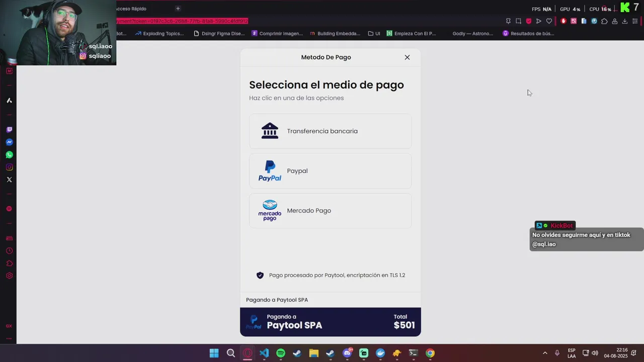Open Docker Desktop from taskbar
This screenshot has width=644, height=362.
click(380, 353)
